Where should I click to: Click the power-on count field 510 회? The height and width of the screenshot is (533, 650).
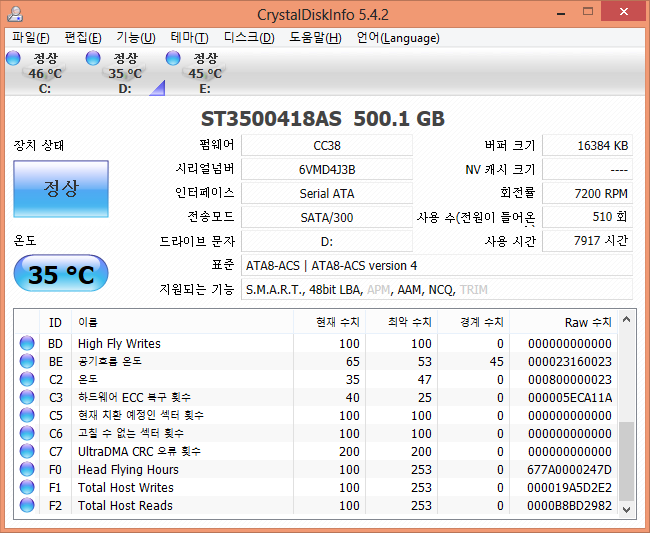[x=587, y=217]
